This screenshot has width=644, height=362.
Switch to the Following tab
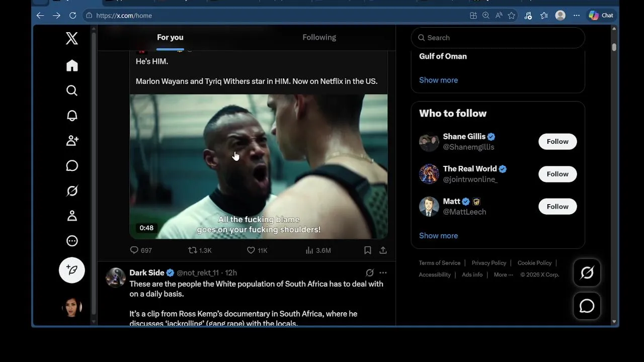pos(319,37)
